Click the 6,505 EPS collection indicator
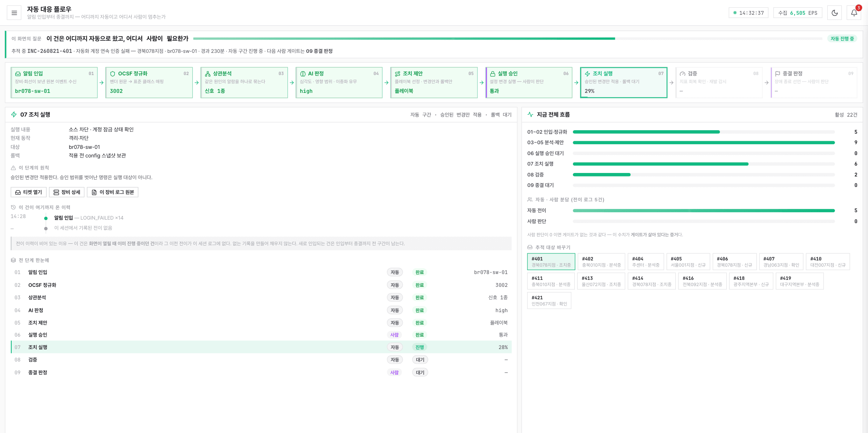 pos(798,13)
